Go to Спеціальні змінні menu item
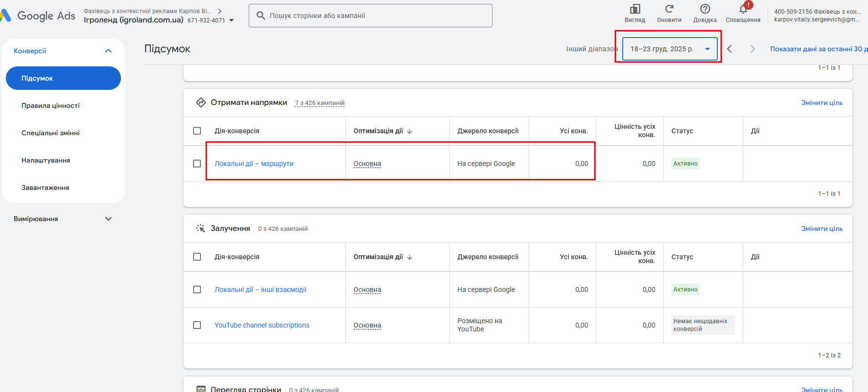The height and width of the screenshot is (392, 868). coord(50,133)
